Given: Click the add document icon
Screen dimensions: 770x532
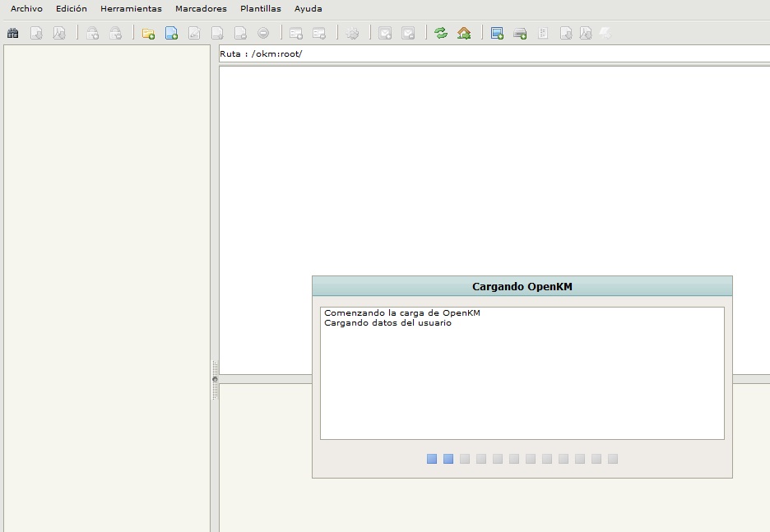Looking at the screenshot, I should [171, 34].
